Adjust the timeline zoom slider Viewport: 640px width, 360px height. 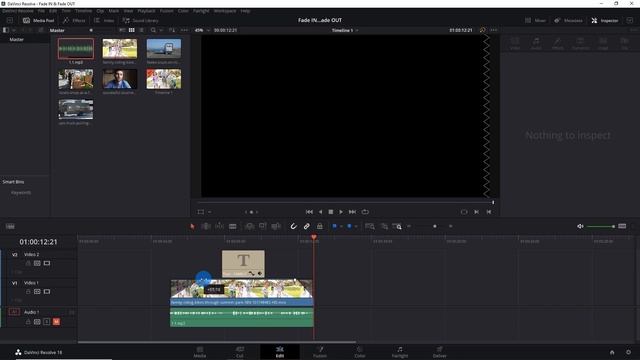[x=434, y=226]
